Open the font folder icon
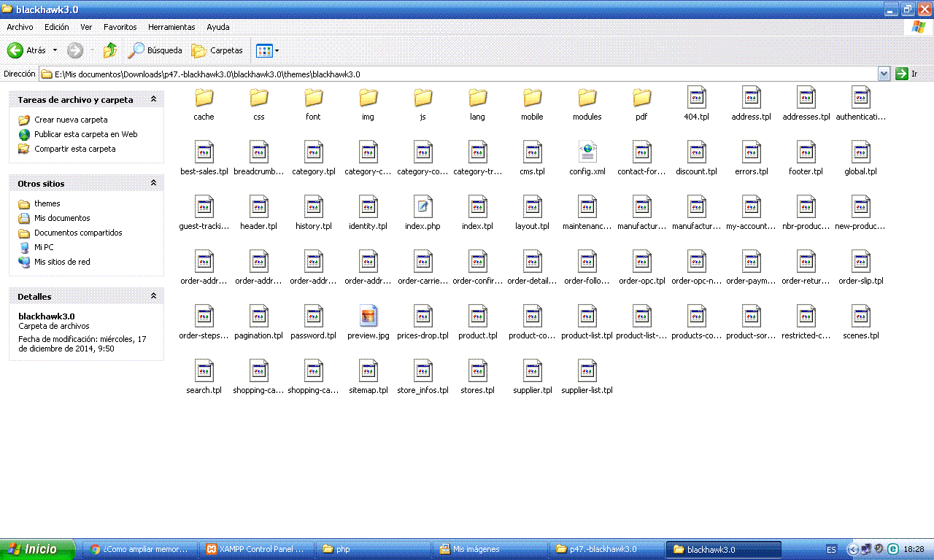Screen dimensions: 934x560 (x=314, y=97)
